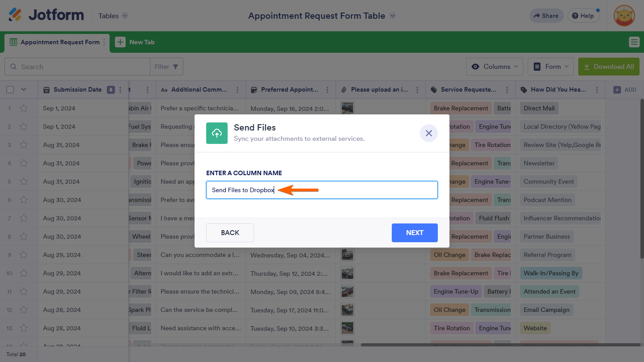Image resolution: width=644 pixels, height=362 pixels.
Task: Click the NEXT button
Action: (x=414, y=232)
